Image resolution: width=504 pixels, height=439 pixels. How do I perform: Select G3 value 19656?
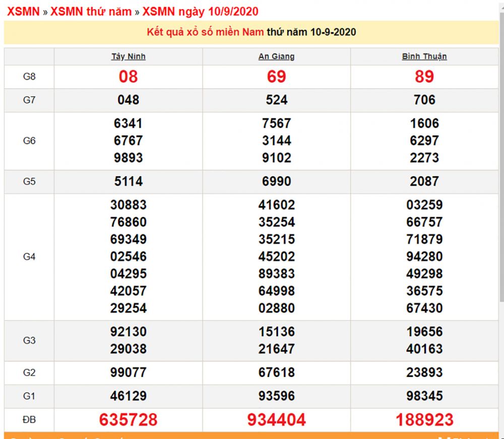pos(424,332)
